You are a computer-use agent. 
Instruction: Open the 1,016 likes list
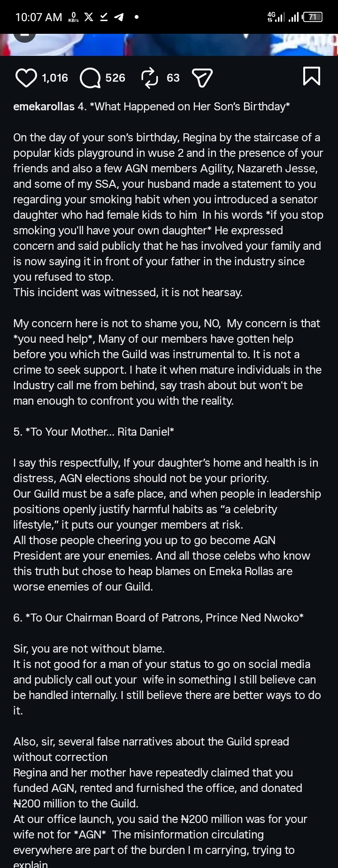(55, 78)
